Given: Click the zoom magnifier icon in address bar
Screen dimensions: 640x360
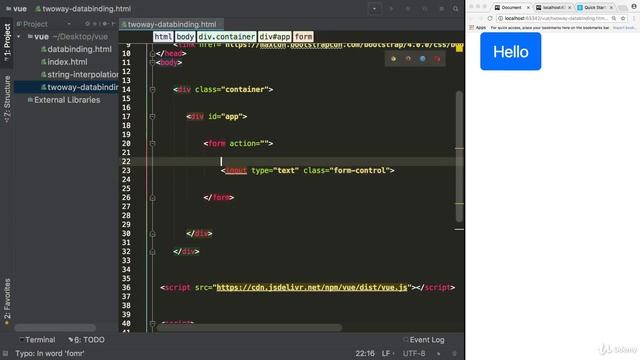Looking at the screenshot, I should point(614,18).
